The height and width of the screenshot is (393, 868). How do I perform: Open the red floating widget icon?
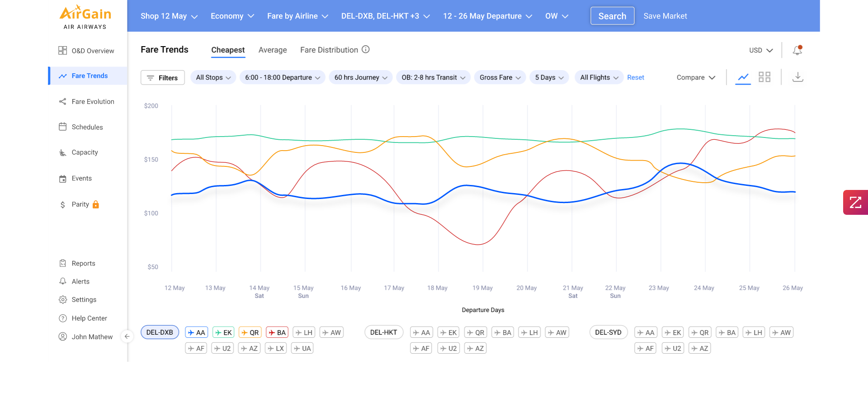[x=855, y=202]
